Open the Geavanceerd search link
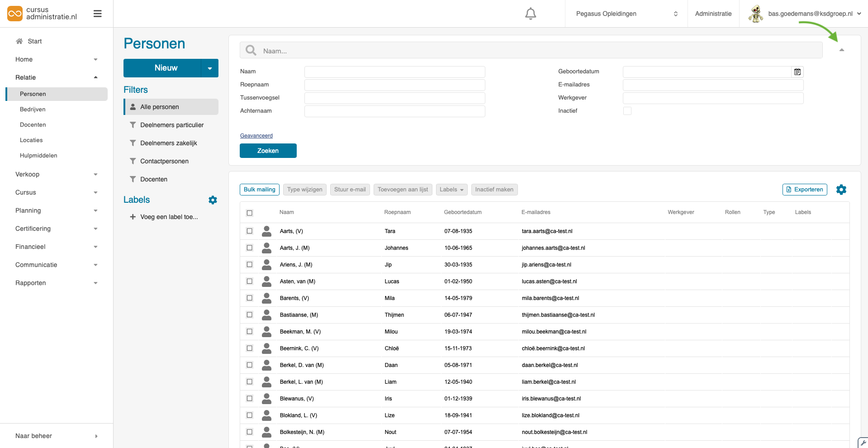The height and width of the screenshot is (448, 868). [256, 136]
